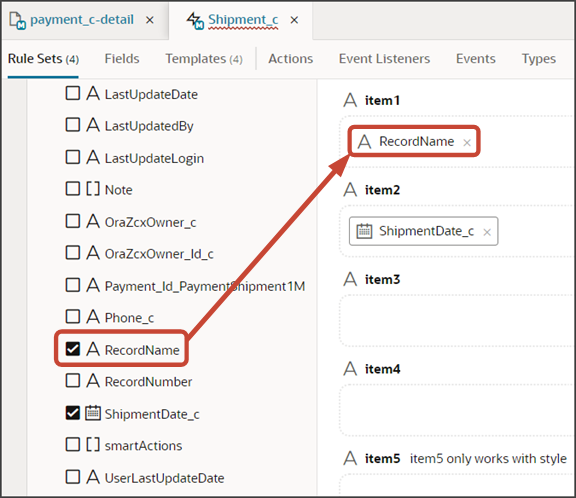Viewport: 576px width, 498px height.
Task: Click the Note field label
Action: click(119, 190)
